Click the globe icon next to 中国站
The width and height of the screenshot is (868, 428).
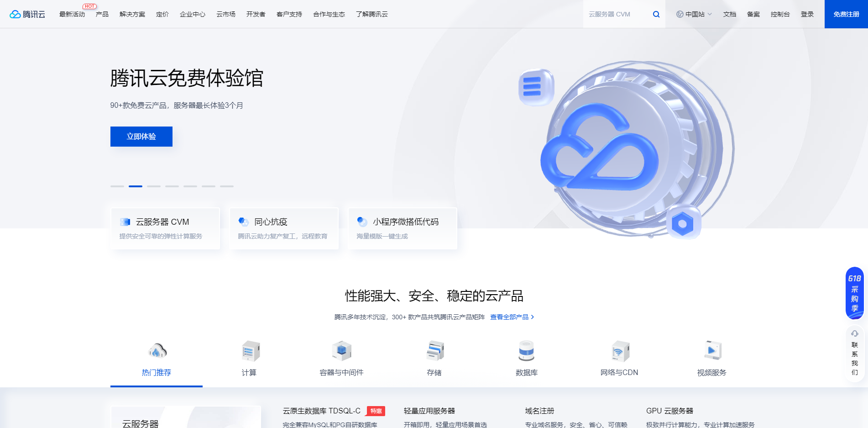coord(680,14)
